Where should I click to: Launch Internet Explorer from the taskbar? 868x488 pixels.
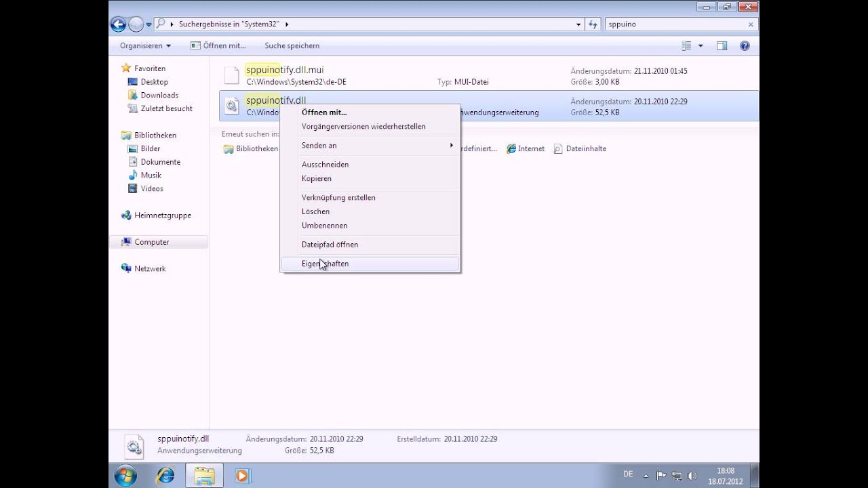coord(165,475)
